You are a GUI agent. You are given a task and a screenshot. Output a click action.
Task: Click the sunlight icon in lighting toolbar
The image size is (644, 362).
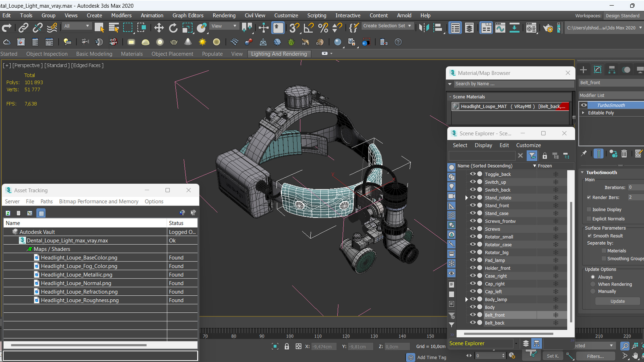[x=202, y=42]
